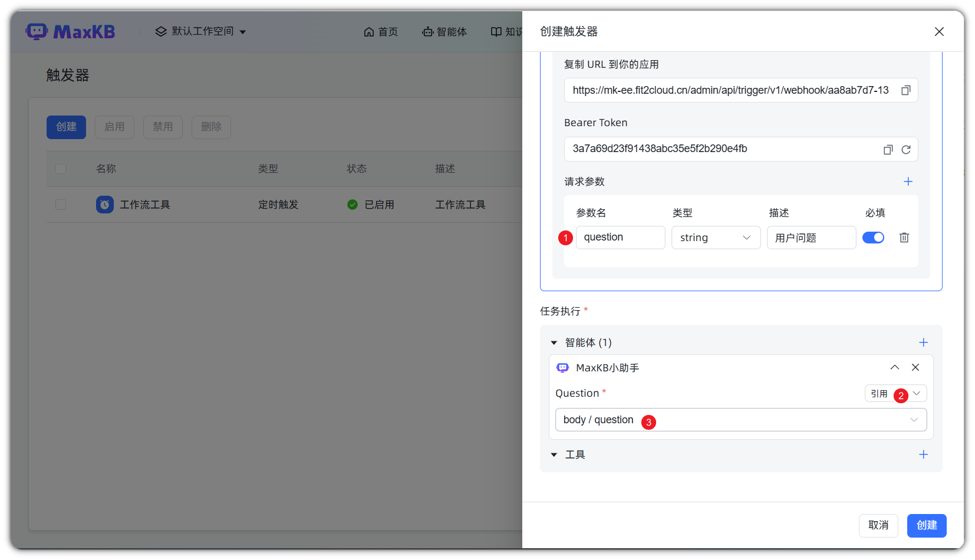
Task: Toggle the 必填 switch for question
Action: point(873,238)
